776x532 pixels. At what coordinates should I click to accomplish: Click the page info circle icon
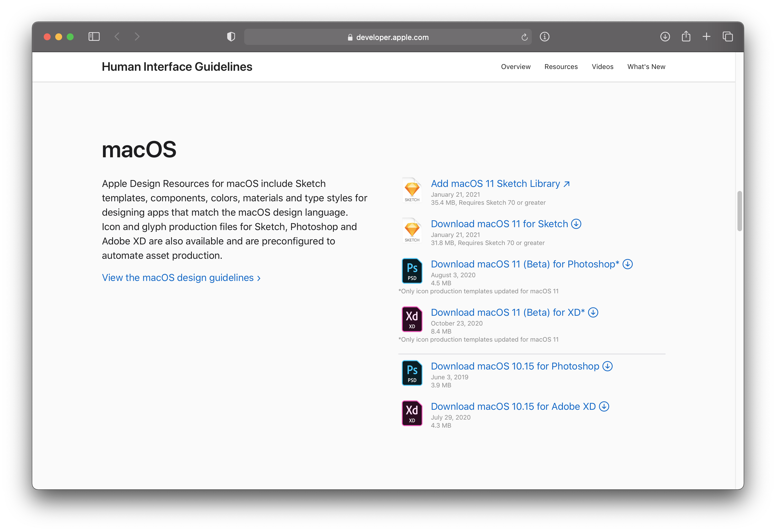[x=544, y=37]
